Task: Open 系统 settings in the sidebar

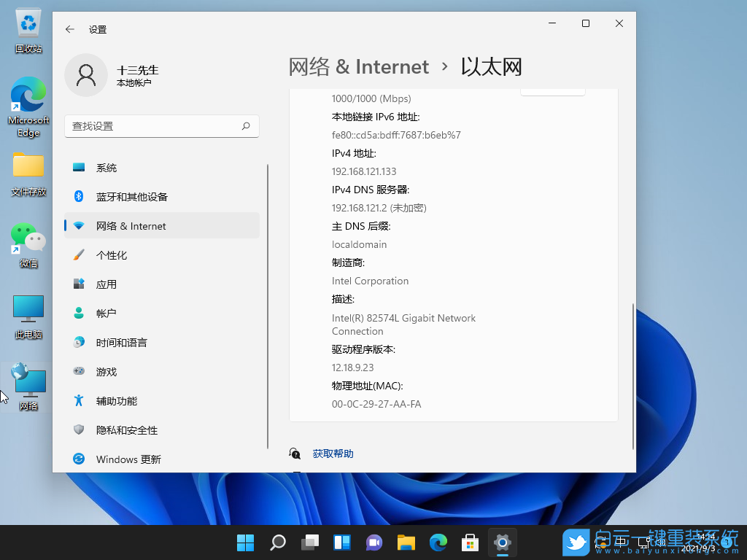Action: tap(107, 167)
